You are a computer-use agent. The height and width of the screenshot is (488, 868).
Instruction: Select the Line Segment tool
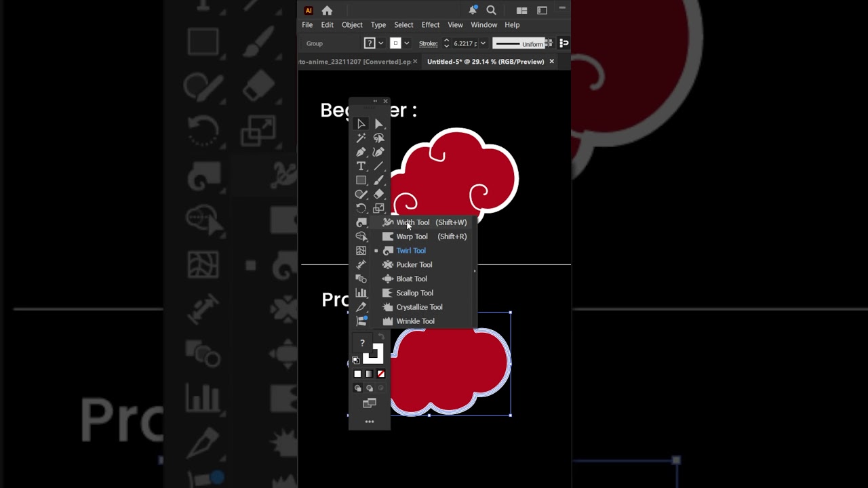coord(379,166)
